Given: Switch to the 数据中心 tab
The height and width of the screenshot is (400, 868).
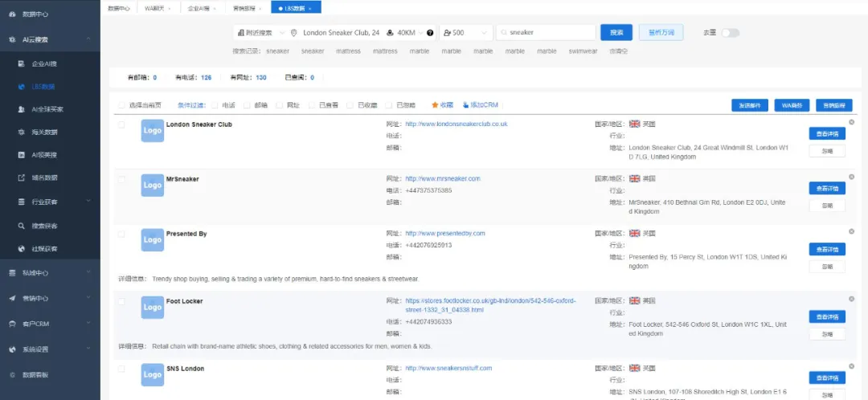Looking at the screenshot, I should (119, 8).
